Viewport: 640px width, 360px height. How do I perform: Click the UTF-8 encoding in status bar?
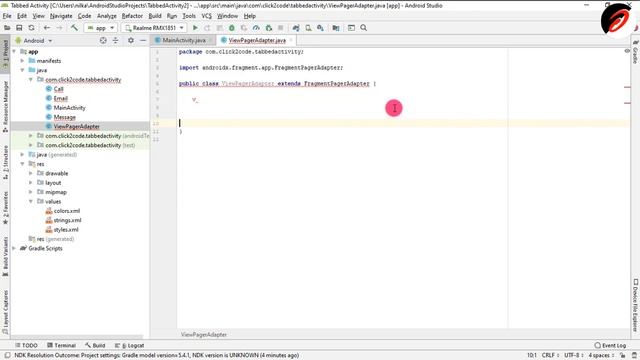[x=573, y=356]
